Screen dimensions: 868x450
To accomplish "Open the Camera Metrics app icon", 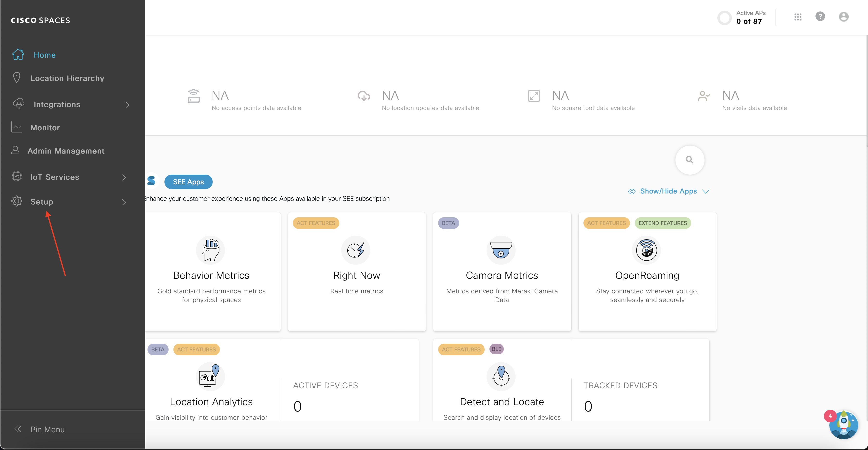I will [x=501, y=250].
